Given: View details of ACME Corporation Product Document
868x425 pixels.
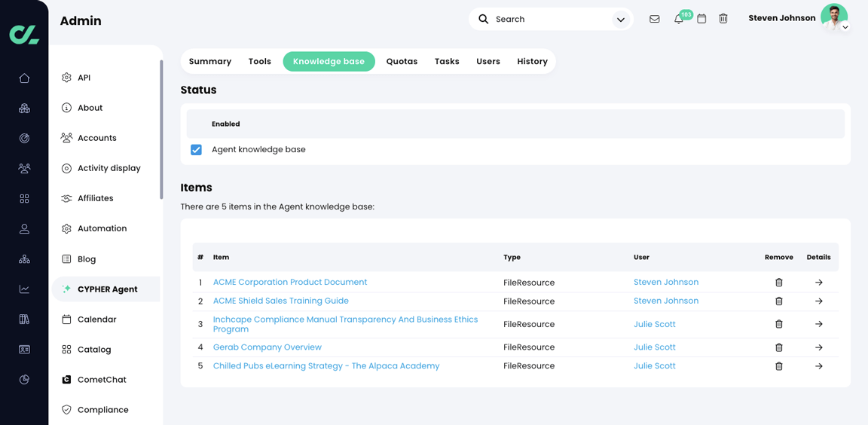Looking at the screenshot, I should coord(819,283).
